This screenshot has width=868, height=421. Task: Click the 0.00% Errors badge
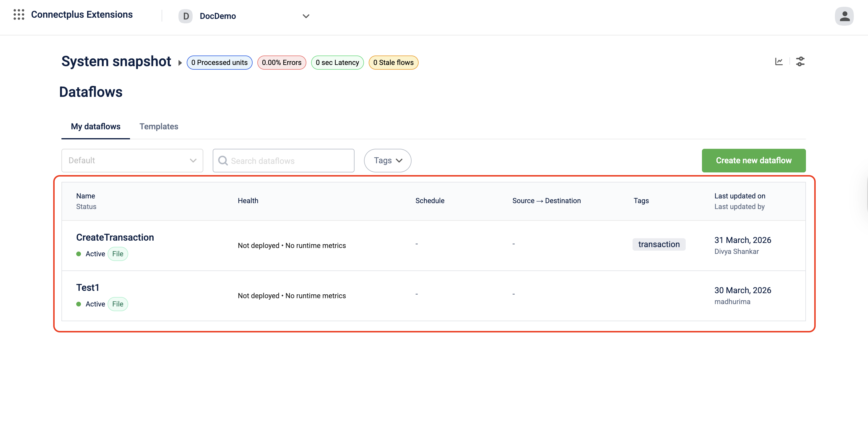(x=281, y=63)
